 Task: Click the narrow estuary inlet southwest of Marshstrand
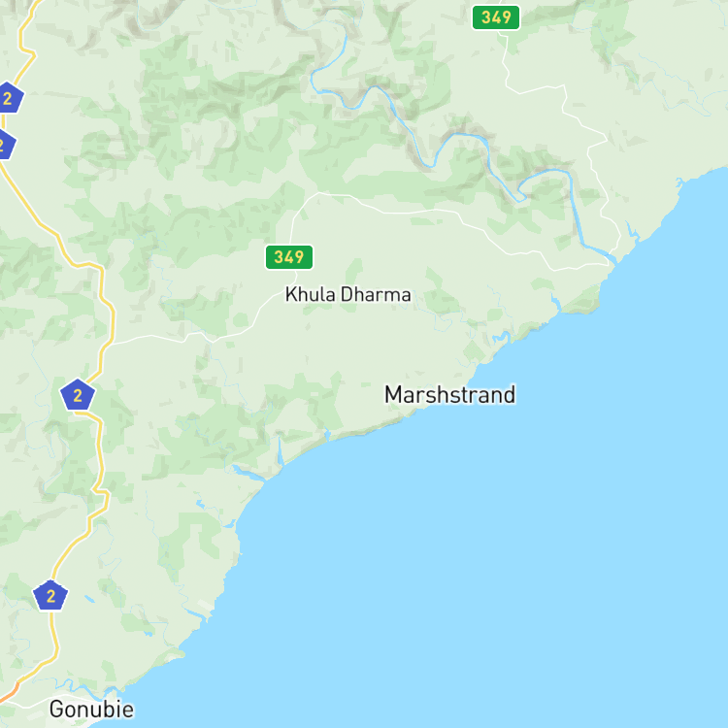click(280, 451)
